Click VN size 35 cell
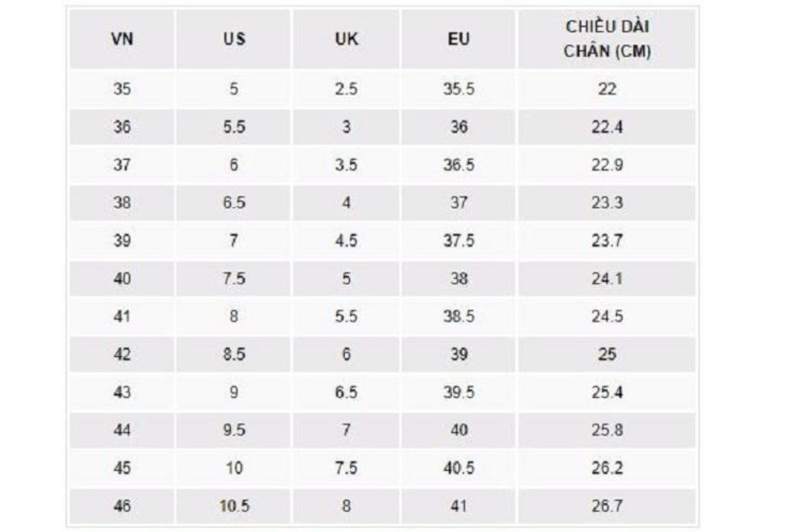Viewport: 798px width, 532px height. click(122, 89)
